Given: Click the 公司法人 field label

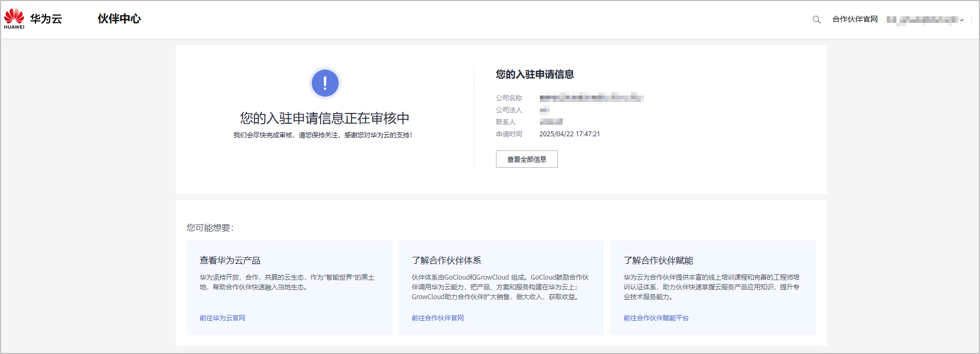Looking at the screenshot, I should tap(509, 110).
